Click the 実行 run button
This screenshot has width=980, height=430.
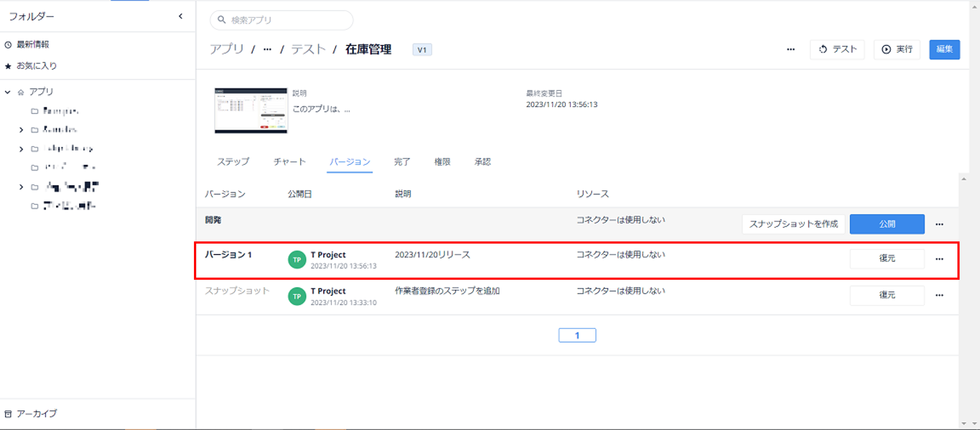pyautogui.click(x=897, y=49)
